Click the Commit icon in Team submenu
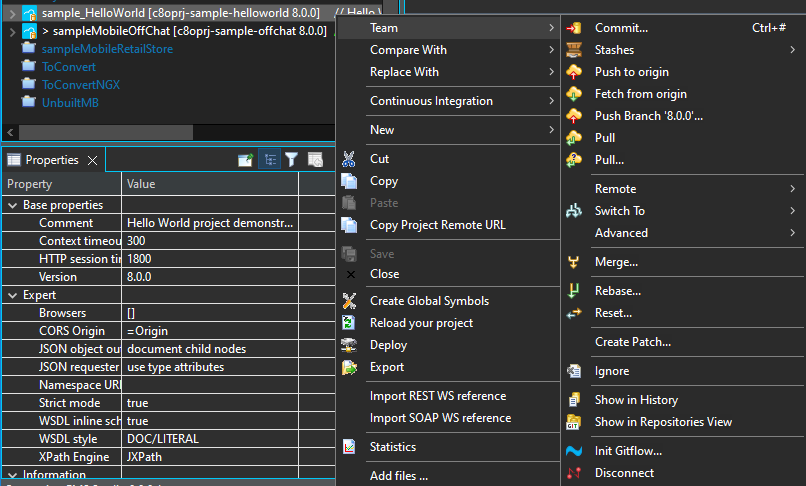806x486 pixels. pos(574,28)
